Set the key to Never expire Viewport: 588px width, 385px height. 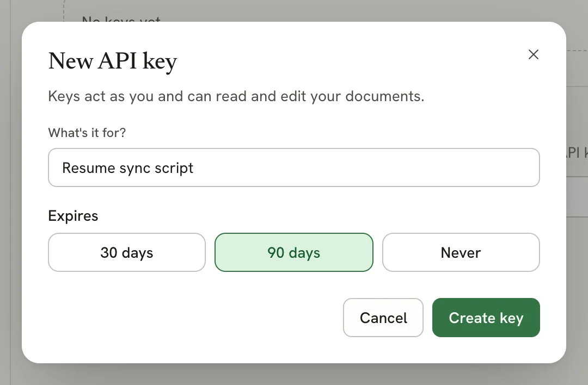pos(461,252)
